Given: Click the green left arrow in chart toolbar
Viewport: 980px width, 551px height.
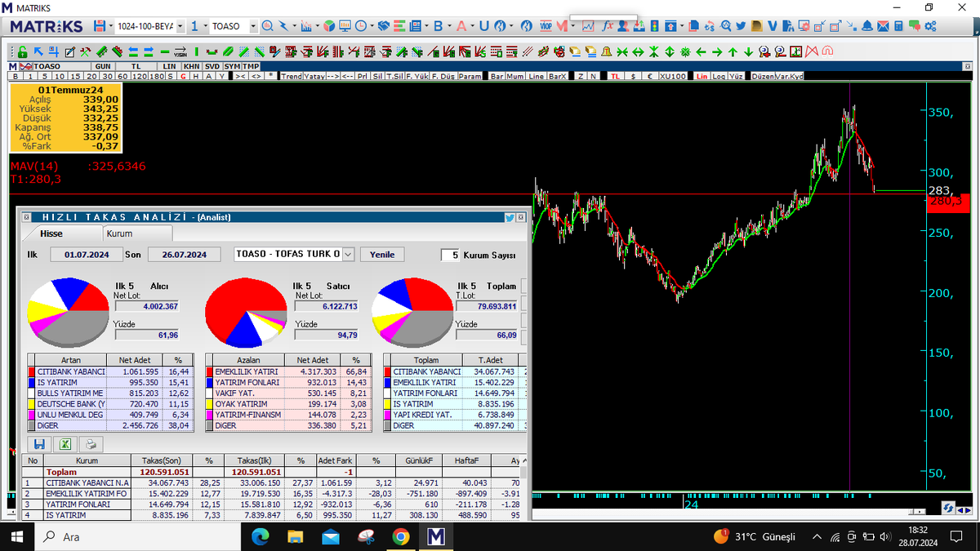Looking at the screenshot, I should pyautogui.click(x=701, y=52).
